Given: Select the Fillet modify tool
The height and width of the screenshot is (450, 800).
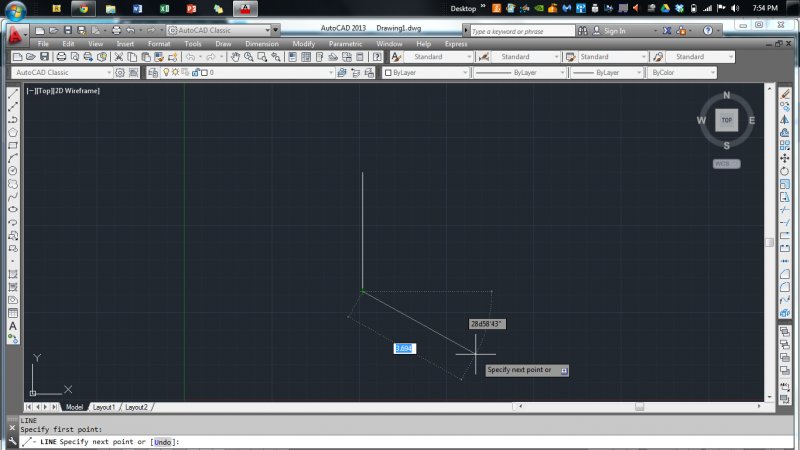Looking at the screenshot, I should (785, 287).
